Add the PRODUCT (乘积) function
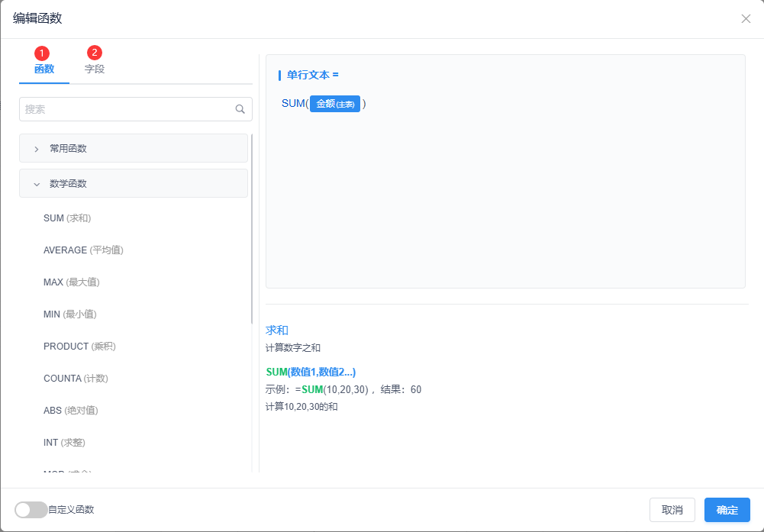 coord(79,347)
